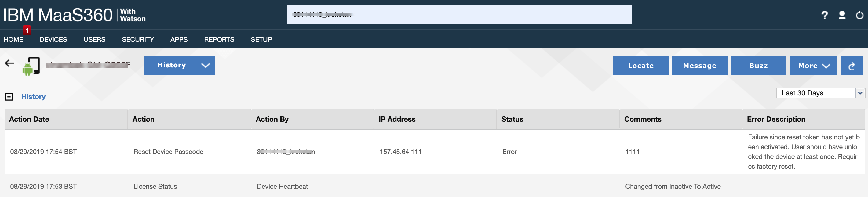868x197 pixels.
Task: Click the Locate button
Action: point(640,66)
